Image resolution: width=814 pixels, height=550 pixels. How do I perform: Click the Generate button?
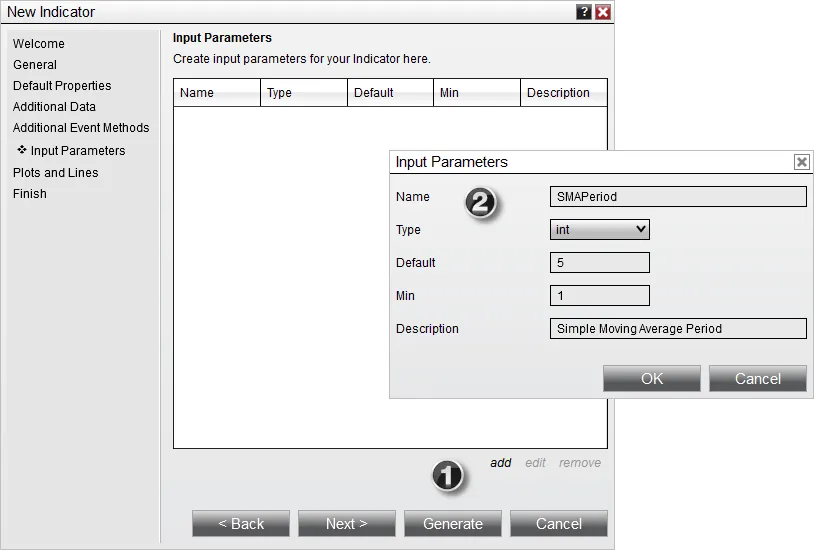click(x=453, y=524)
